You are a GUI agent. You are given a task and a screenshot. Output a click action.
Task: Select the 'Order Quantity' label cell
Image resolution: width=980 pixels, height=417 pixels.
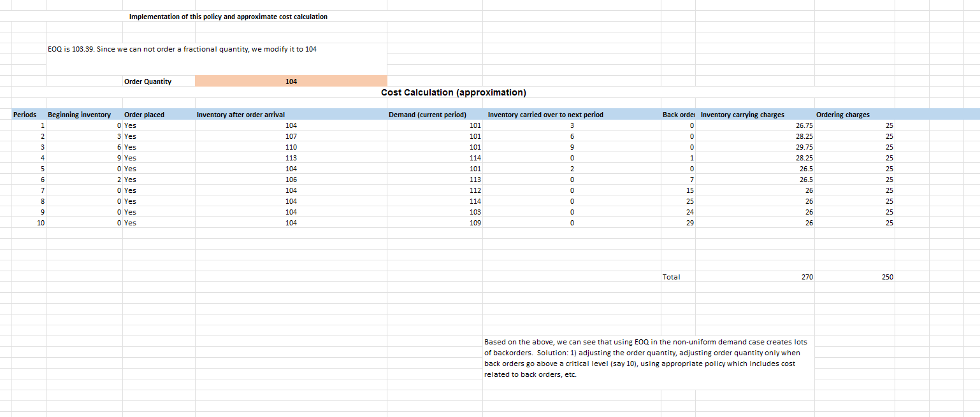point(148,81)
